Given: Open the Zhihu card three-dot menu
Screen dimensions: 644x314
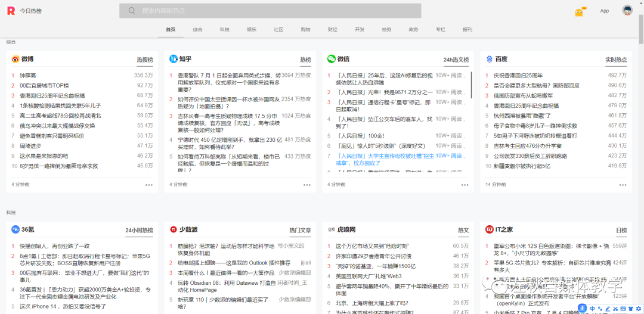Looking at the screenshot, I should coord(307,185).
